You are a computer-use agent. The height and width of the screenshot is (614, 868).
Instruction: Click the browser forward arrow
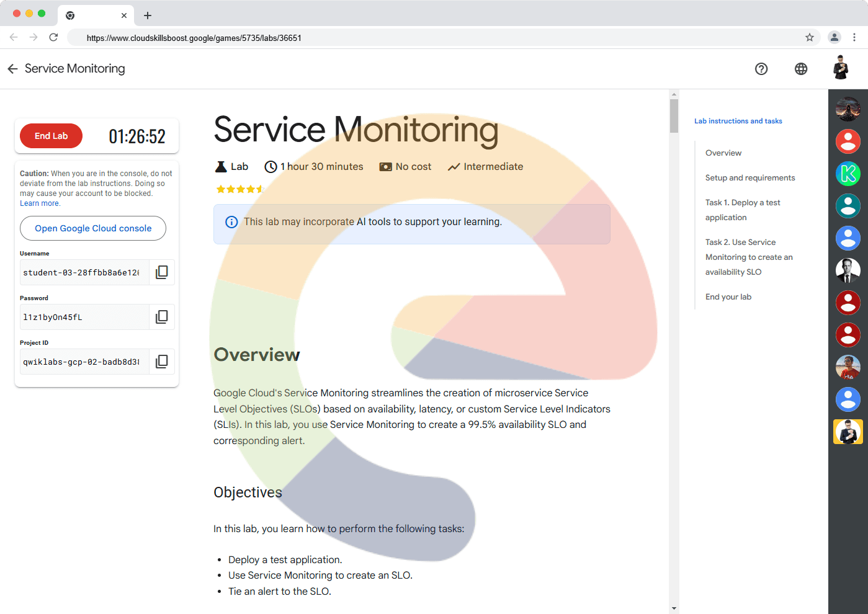point(34,37)
